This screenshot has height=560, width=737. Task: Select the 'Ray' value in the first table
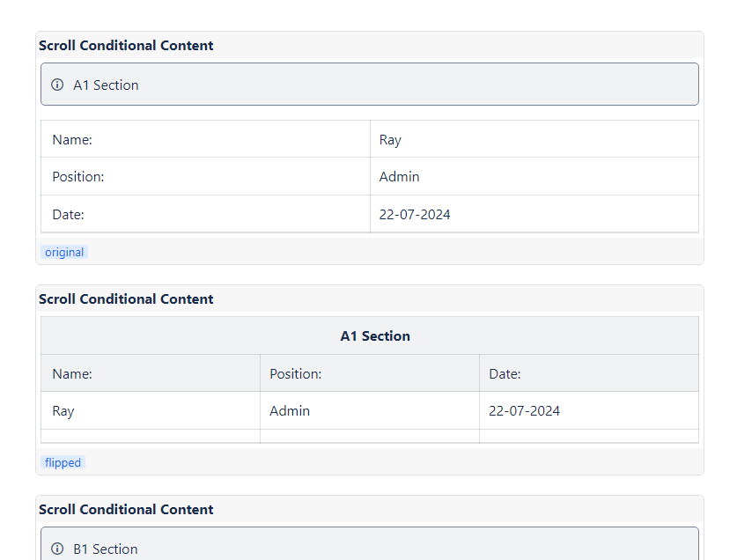point(390,139)
